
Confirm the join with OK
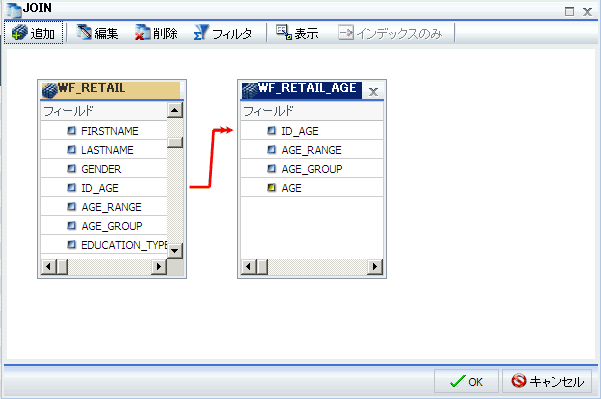[466, 381]
